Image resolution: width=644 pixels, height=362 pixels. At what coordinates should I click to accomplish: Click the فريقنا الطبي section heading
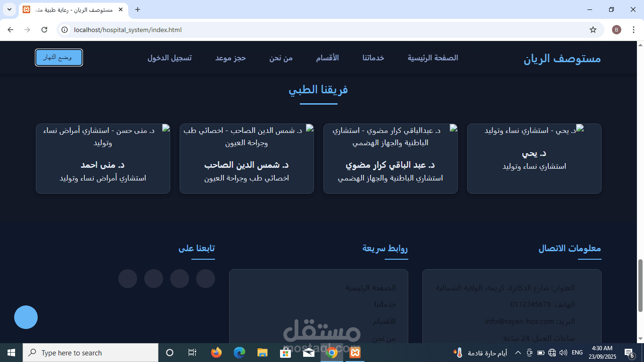(x=318, y=90)
